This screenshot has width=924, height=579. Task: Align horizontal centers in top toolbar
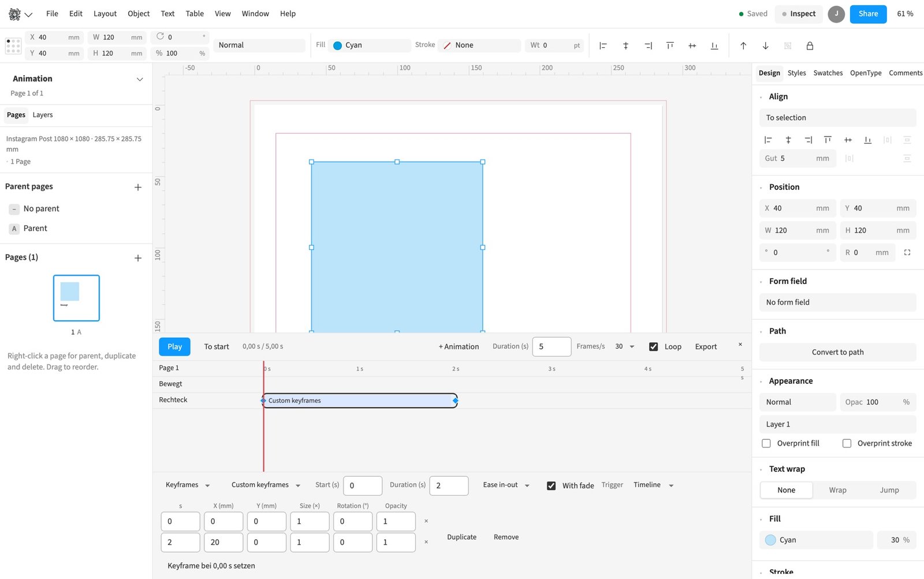[x=625, y=46]
